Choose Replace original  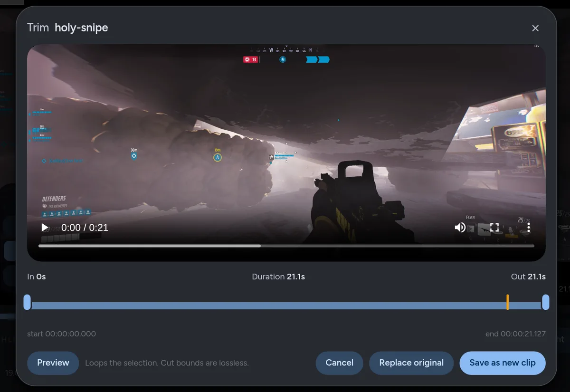point(411,363)
